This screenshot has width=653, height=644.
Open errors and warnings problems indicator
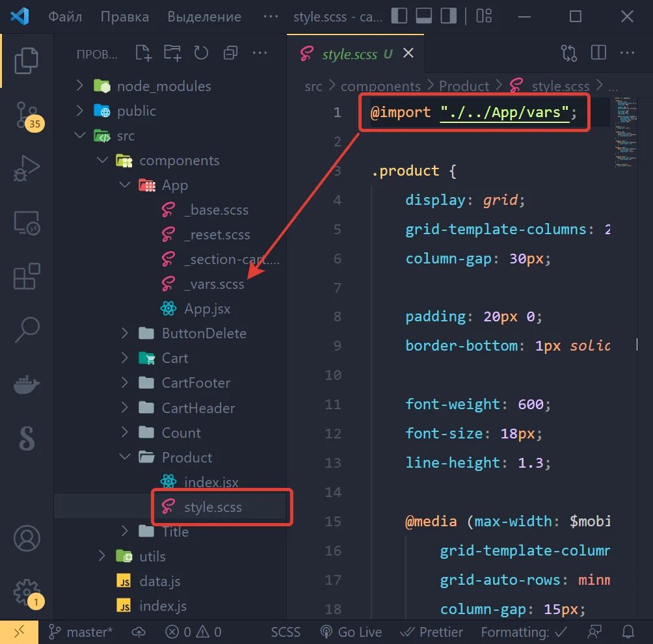(x=193, y=632)
